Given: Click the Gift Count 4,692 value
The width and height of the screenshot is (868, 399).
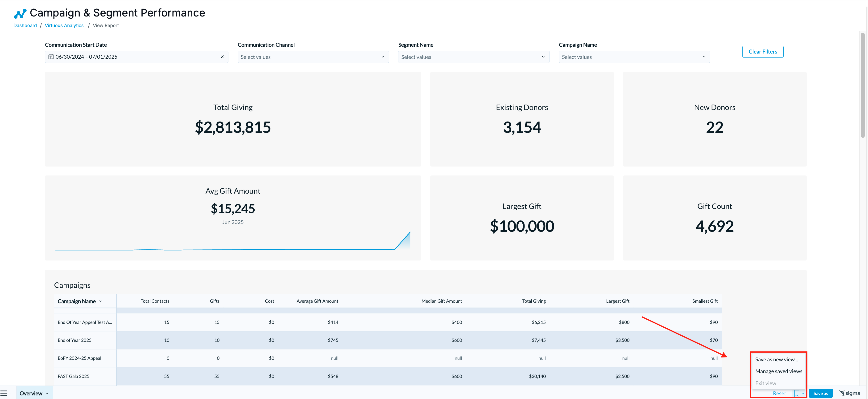Looking at the screenshot, I should click(x=714, y=226).
